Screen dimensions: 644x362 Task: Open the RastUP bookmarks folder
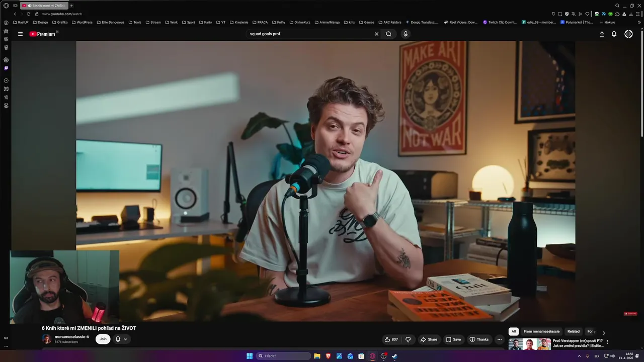tap(21, 22)
